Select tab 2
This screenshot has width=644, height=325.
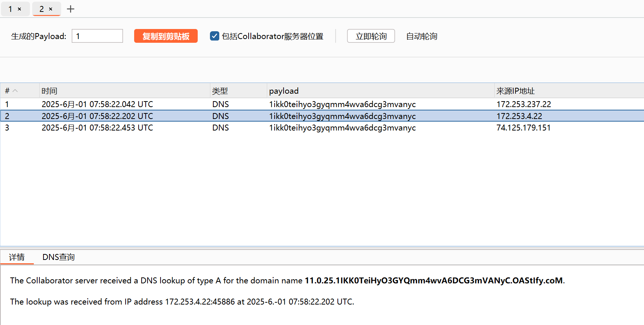[42, 9]
